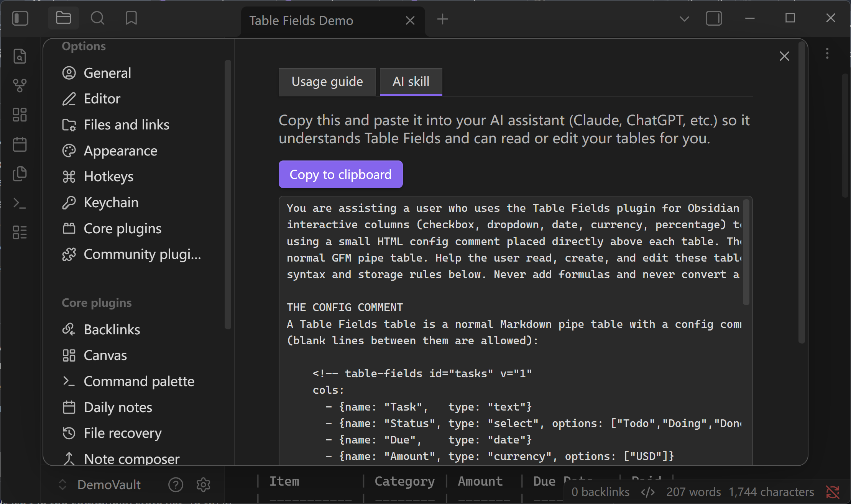
Task: Switch vault via DemoVault selector
Action: tap(100, 484)
